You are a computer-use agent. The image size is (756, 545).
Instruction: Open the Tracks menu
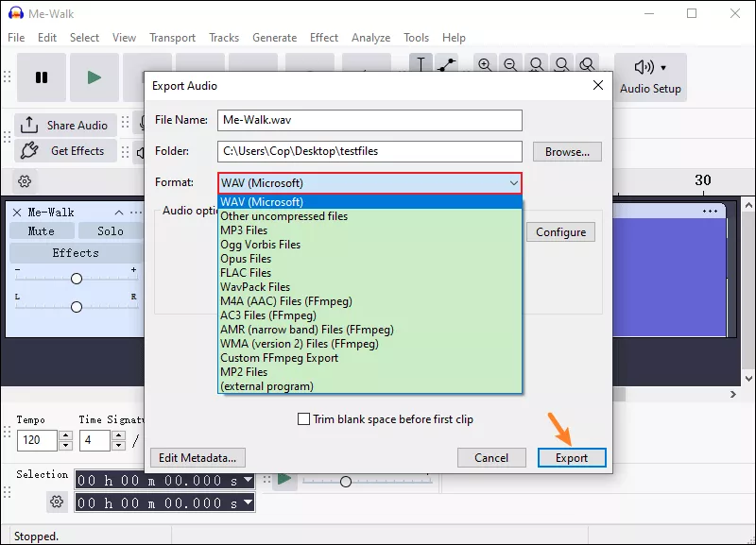click(224, 38)
